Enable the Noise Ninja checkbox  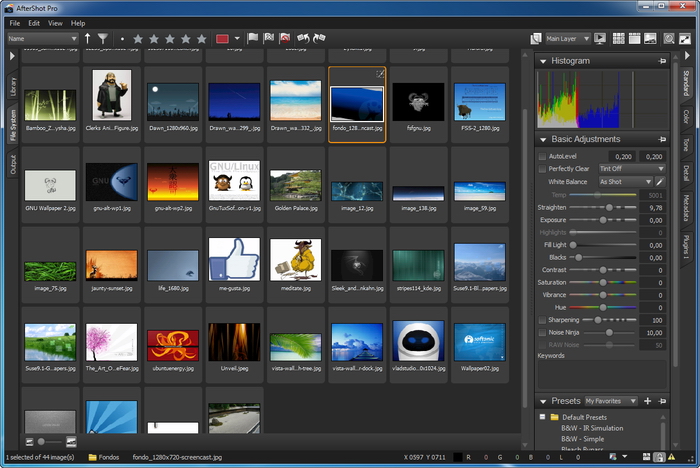pyautogui.click(x=543, y=332)
